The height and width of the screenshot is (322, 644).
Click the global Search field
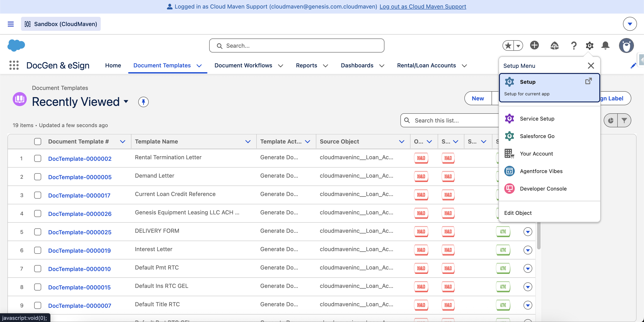tap(297, 45)
